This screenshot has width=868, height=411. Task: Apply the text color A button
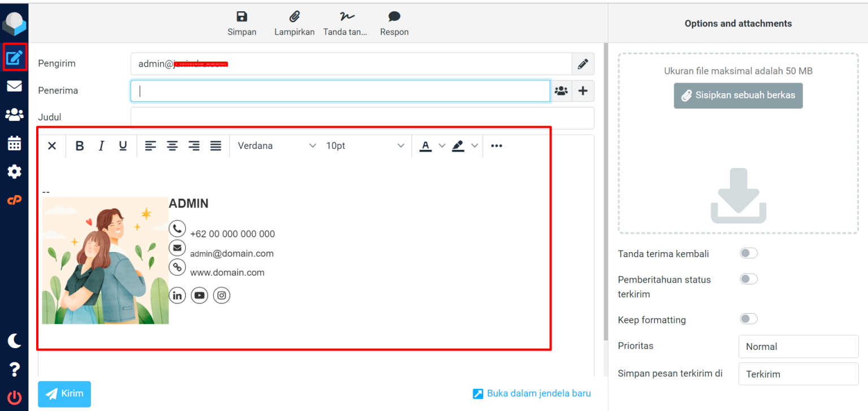[x=426, y=146]
